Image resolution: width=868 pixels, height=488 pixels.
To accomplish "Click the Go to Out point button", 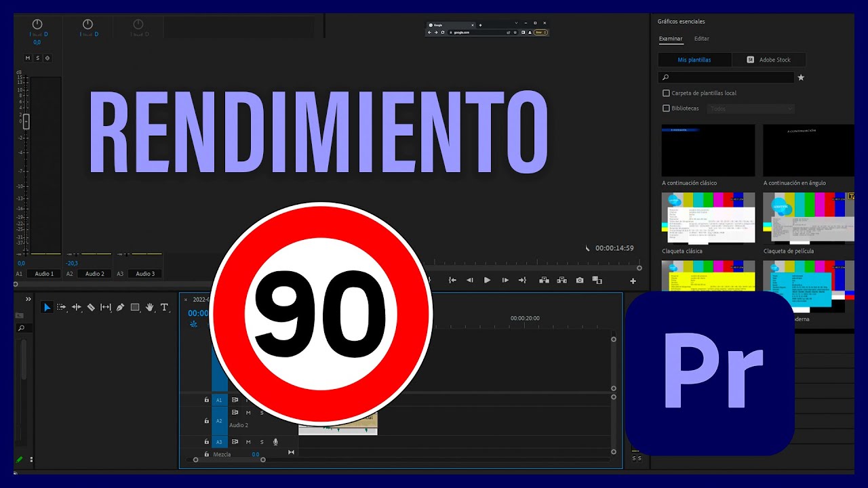I will coord(522,280).
